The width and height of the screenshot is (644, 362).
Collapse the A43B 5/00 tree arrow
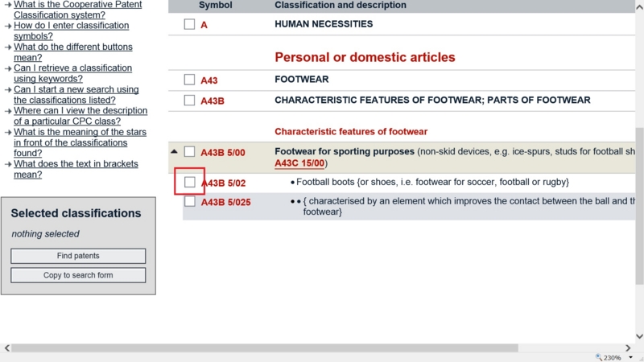point(174,151)
